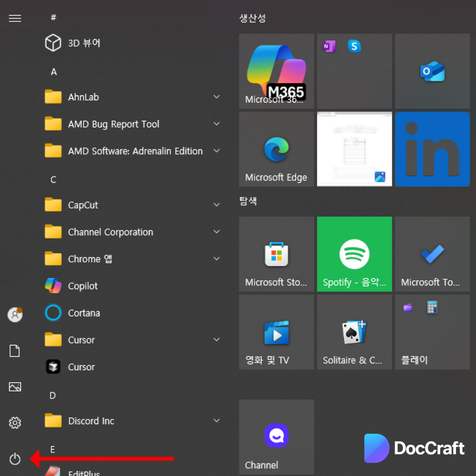Open the Microsoft 365 tile
476x476 pixels.
tap(276, 71)
